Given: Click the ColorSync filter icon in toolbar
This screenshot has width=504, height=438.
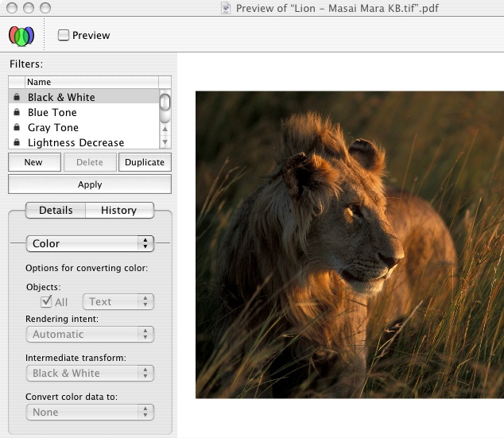Looking at the screenshot, I should [21, 35].
